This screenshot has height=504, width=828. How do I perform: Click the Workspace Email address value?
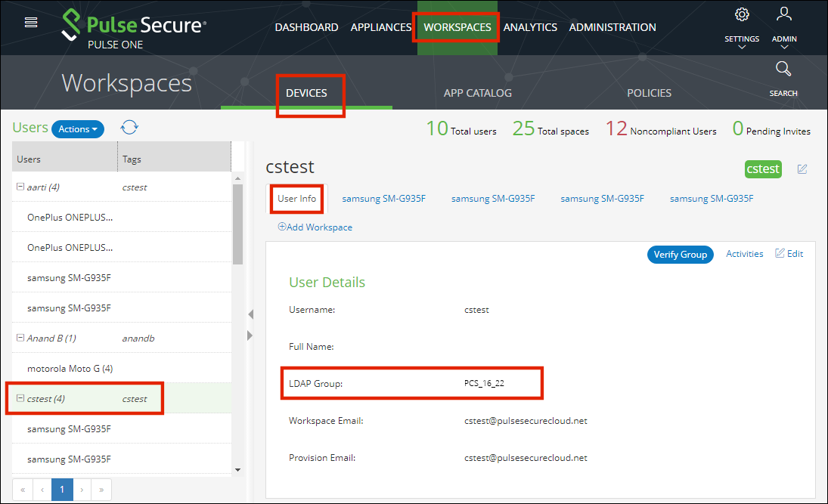pyautogui.click(x=526, y=421)
